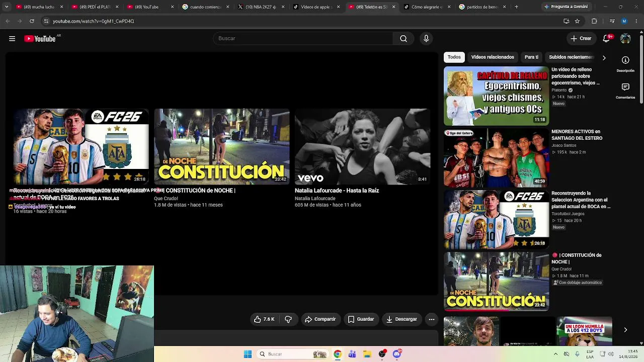Open 'Natalia Lafourcade - Hasta la Raíz' title
Viewport: 644px width, 362px height.
point(337,191)
